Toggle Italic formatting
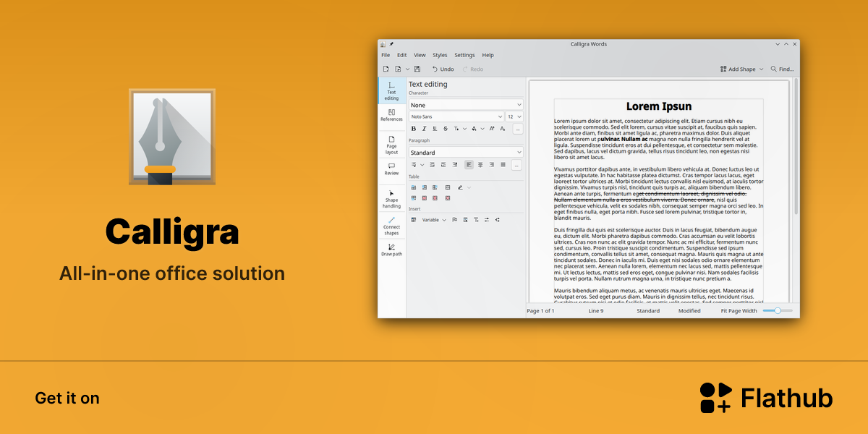Image resolution: width=868 pixels, height=434 pixels. pyautogui.click(x=424, y=129)
